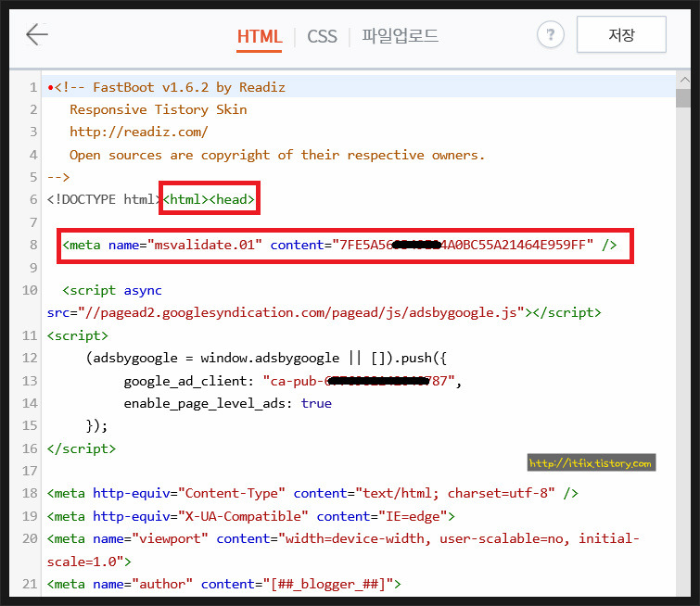Click the 'http://readiz.com/' comment text
The height and width of the screenshot is (606, 700).
click(x=139, y=133)
